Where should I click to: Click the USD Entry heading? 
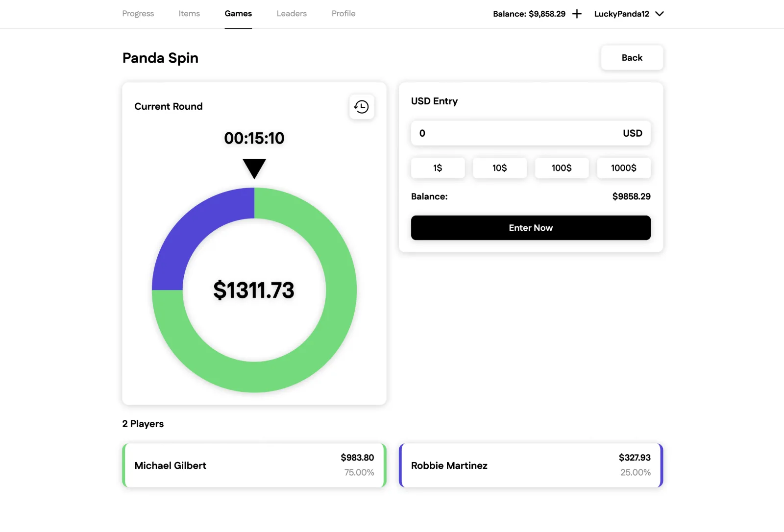[x=435, y=101]
